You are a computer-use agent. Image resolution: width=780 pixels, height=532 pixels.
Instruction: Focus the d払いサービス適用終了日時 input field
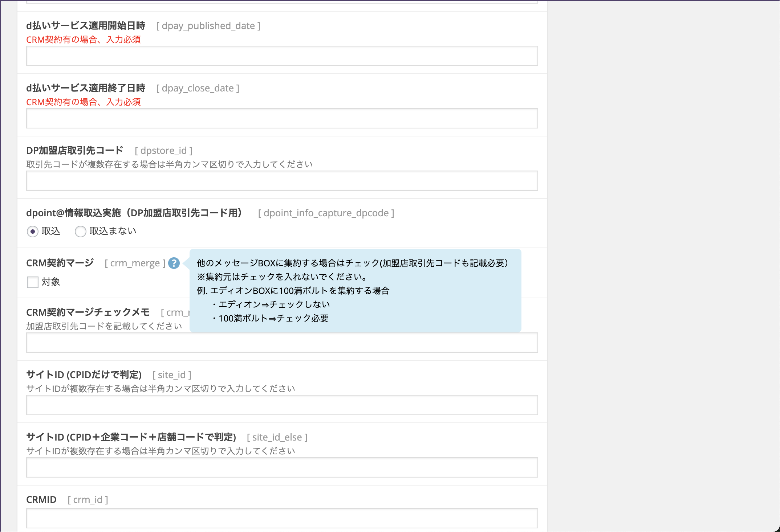coord(282,118)
